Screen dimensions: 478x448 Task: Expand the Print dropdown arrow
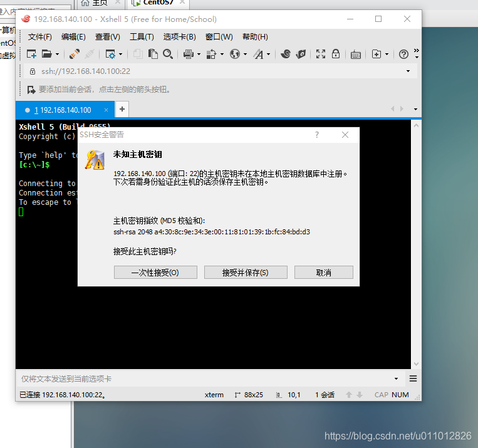tap(199, 55)
